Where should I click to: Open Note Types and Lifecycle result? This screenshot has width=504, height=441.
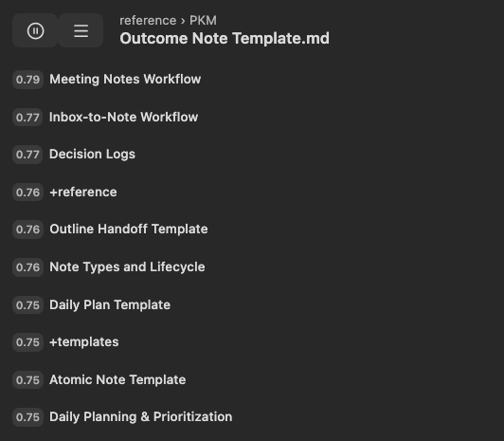pyautogui.click(x=127, y=267)
